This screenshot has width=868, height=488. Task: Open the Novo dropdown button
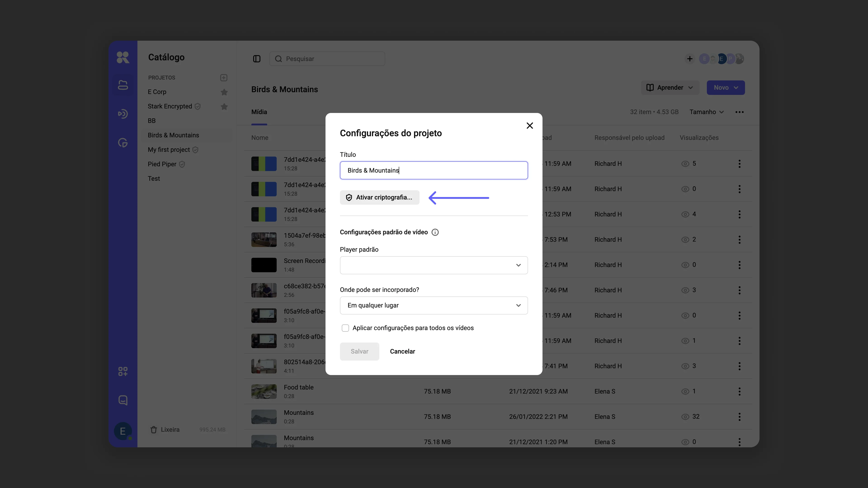coord(726,88)
